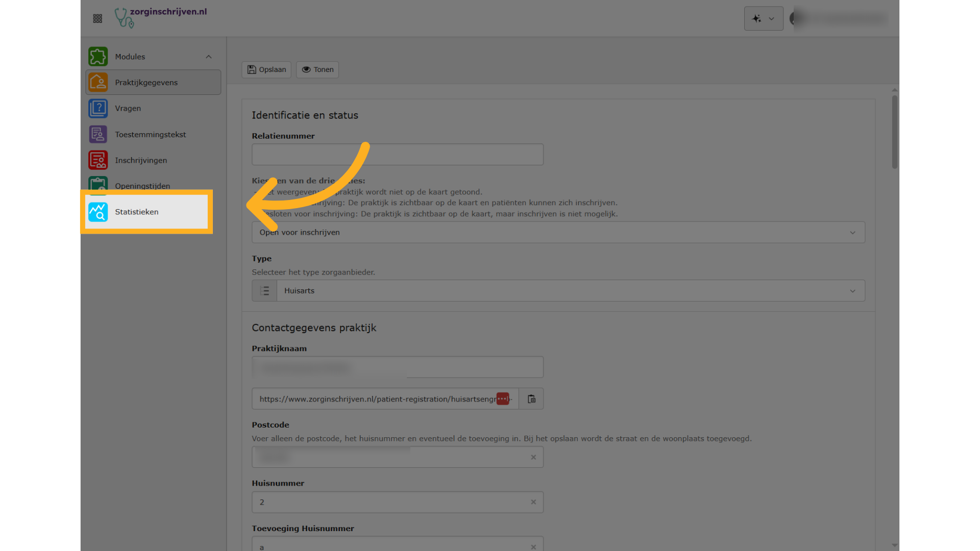980x551 pixels.
Task: Click the vertical scrollbar thumb
Action: pos(894,132)
